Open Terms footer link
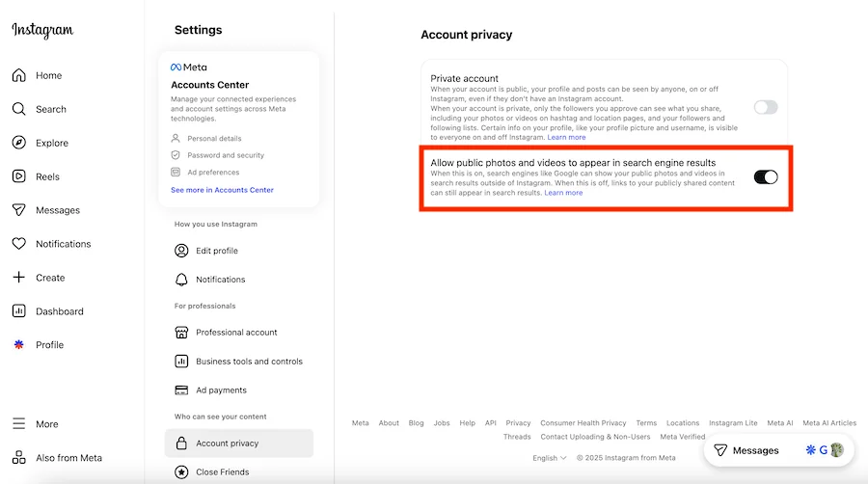This screenshot has width=868, height=484. pyautogui.click(x=646, y=422)
